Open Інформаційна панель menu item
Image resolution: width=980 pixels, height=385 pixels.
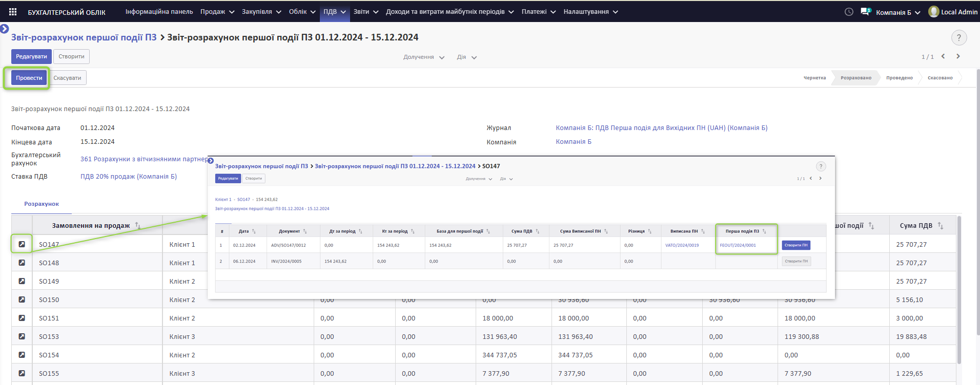[159, 11]
